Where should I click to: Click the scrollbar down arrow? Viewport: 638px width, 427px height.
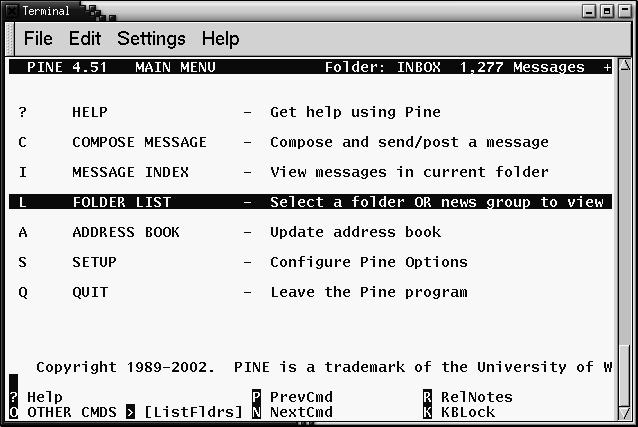(625, 413)
